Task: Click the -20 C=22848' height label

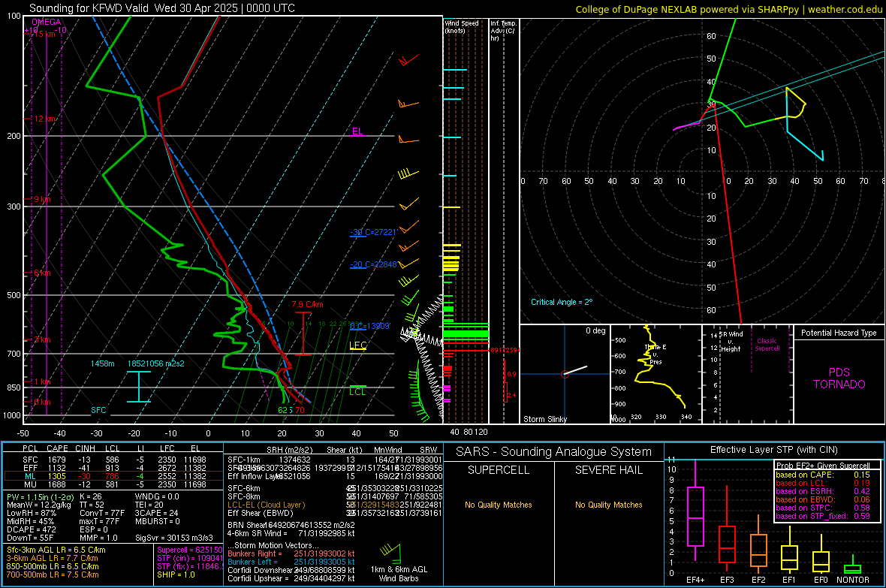Action: 373,264
